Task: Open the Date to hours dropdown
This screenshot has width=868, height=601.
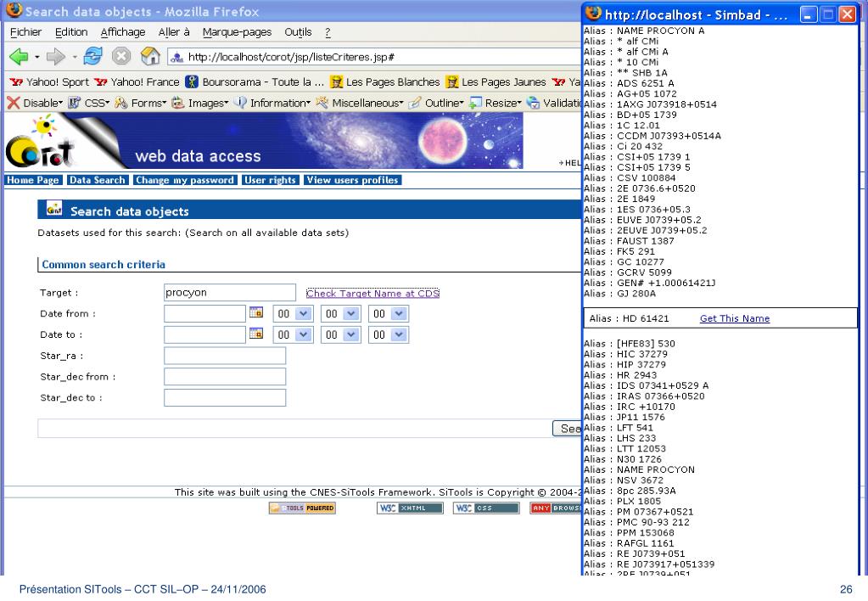Action: pyautogui.click(x=294, y=335)
